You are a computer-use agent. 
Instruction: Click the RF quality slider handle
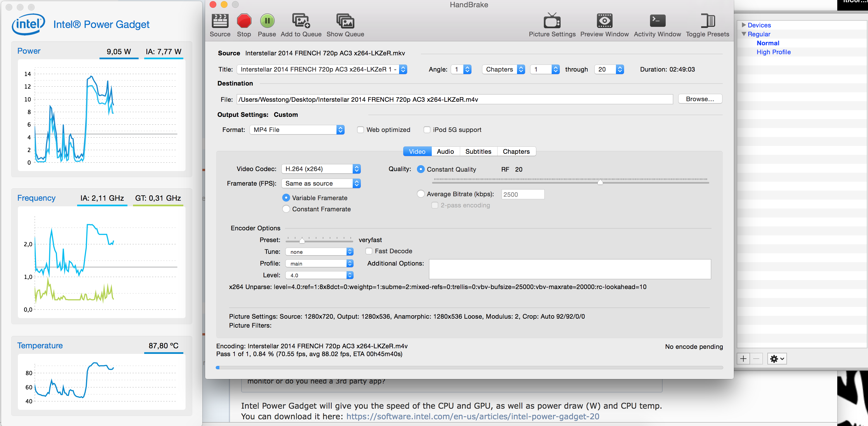point(600,182)
